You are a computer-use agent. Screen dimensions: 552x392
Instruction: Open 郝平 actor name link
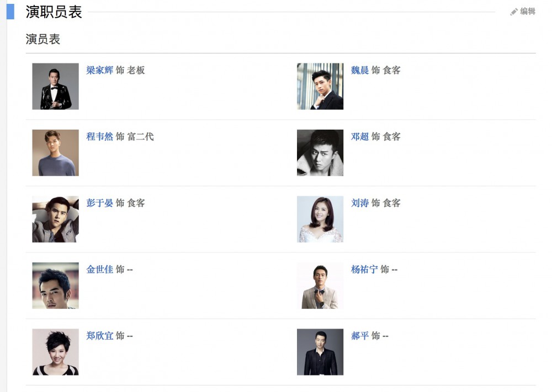point(360,336)
